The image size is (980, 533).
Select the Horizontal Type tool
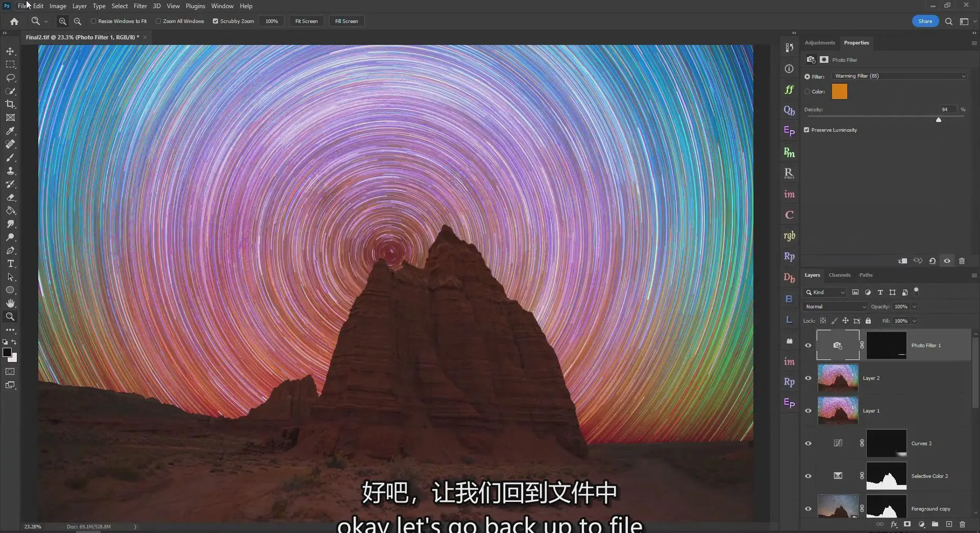(x=10, y=264)
